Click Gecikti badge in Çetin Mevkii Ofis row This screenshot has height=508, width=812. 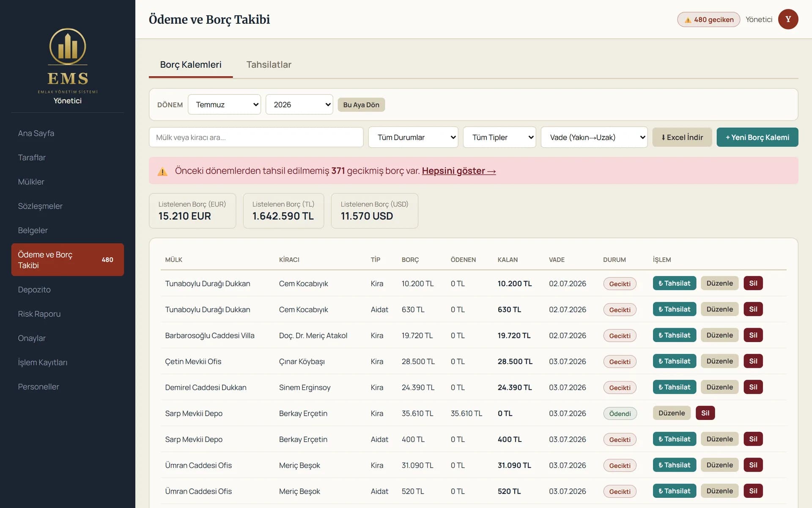pos(620,362)
